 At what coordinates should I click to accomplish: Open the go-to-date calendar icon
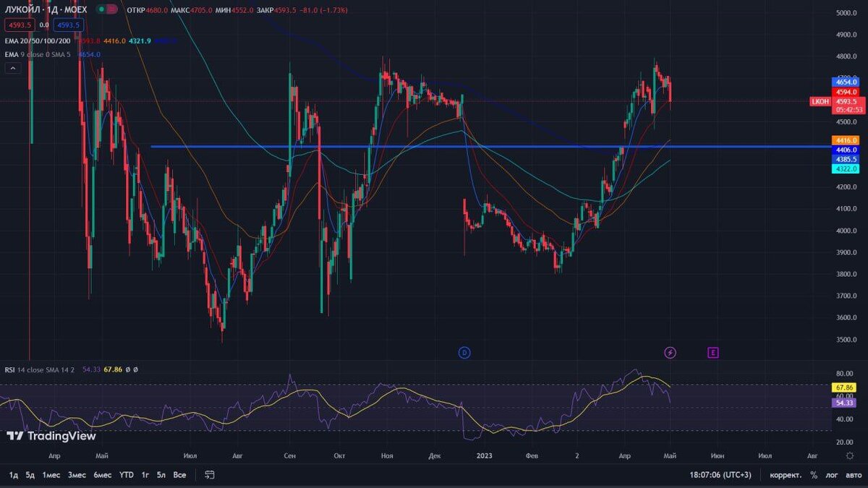210,475
